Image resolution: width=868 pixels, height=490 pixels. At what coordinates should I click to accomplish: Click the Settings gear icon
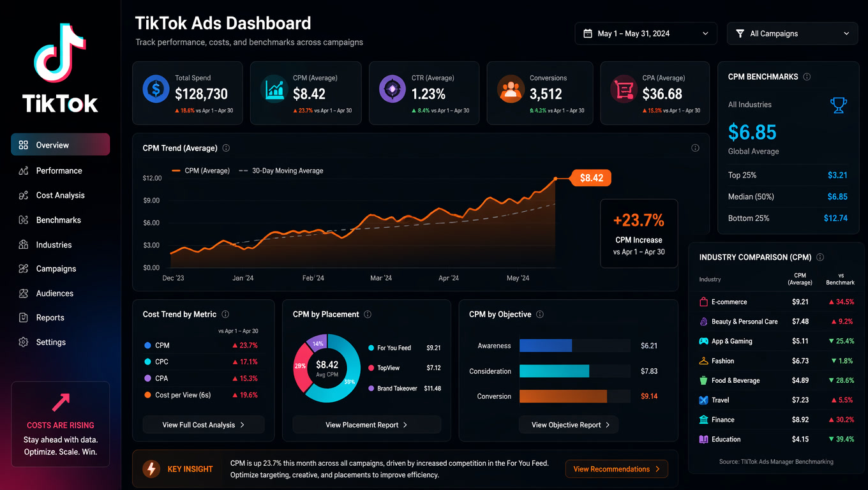24,342
